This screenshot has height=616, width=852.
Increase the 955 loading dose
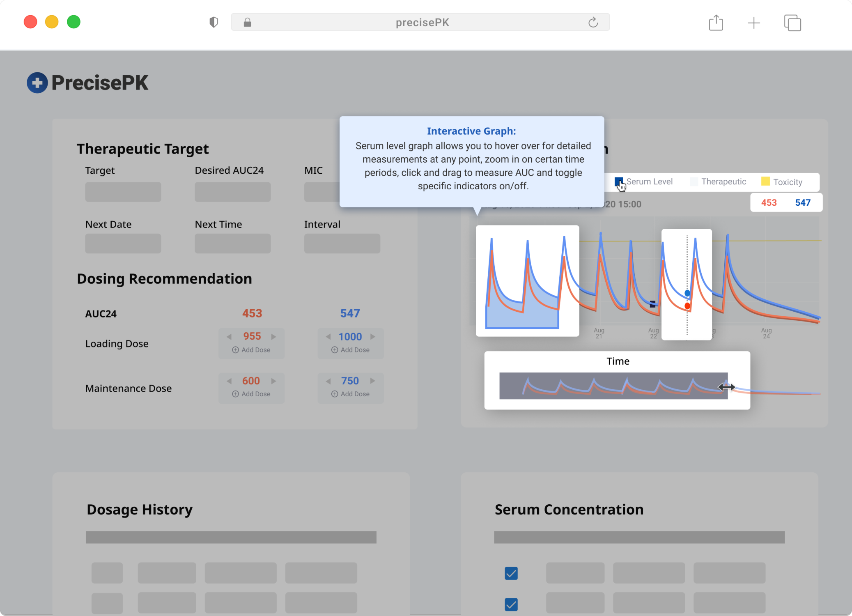274,337
